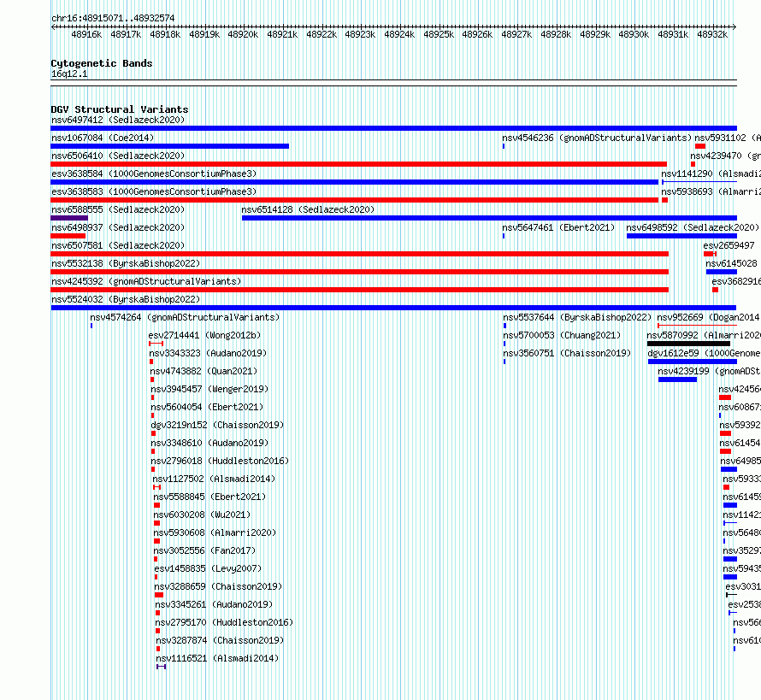The width and height of the screenshot is (761, 700).
Task: Open nsv5700053 (Chuang2021) variant
Action: 562,335
